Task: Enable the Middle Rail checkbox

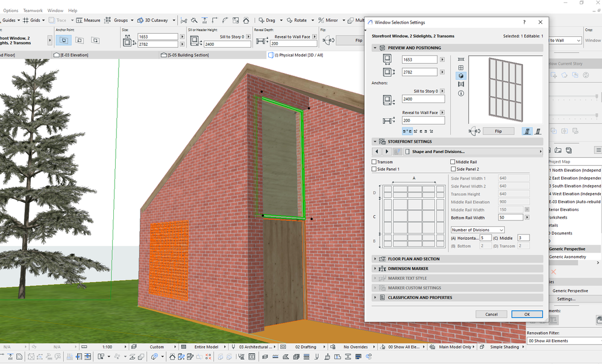Action: (453, 162)
